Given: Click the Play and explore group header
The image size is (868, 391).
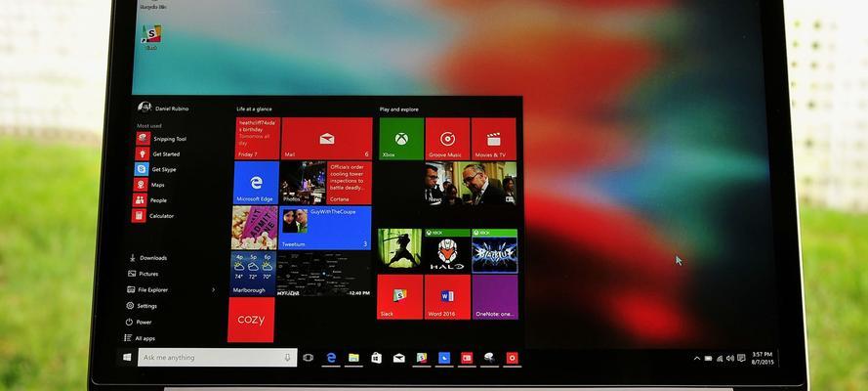Looking at the screenshot, I should (x=399, y=109).
